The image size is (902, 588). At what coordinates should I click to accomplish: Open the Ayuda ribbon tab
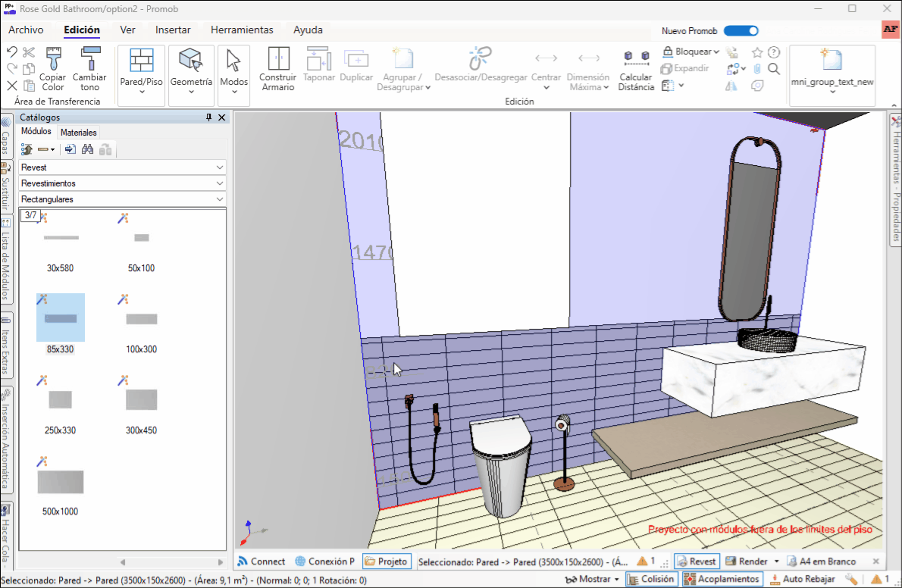pos(308,30)
